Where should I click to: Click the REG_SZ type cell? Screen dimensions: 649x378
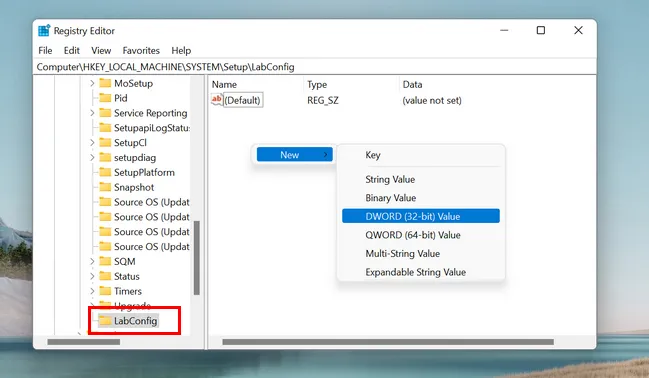pos(323,100)
